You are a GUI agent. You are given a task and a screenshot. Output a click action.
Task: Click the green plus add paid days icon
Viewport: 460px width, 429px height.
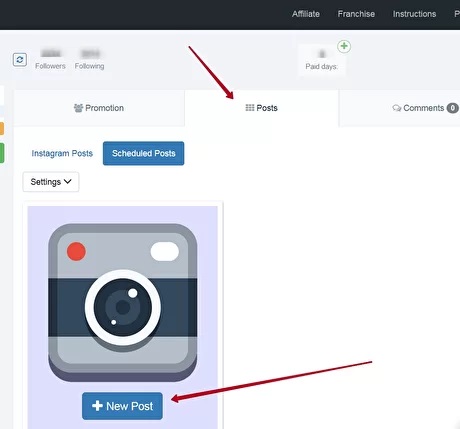[344, 46]
